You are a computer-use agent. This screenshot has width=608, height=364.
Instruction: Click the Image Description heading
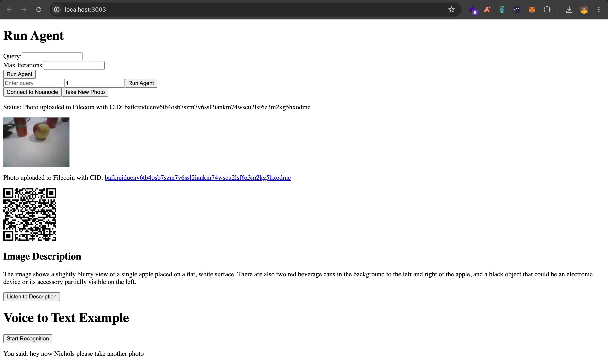point(42,256)
